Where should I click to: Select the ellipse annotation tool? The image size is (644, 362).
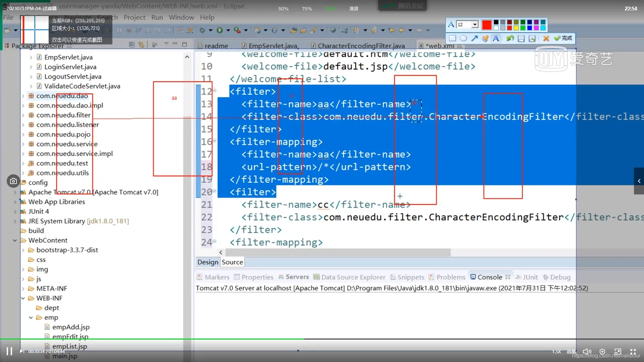pyautogui.click(x=463, y=39)
